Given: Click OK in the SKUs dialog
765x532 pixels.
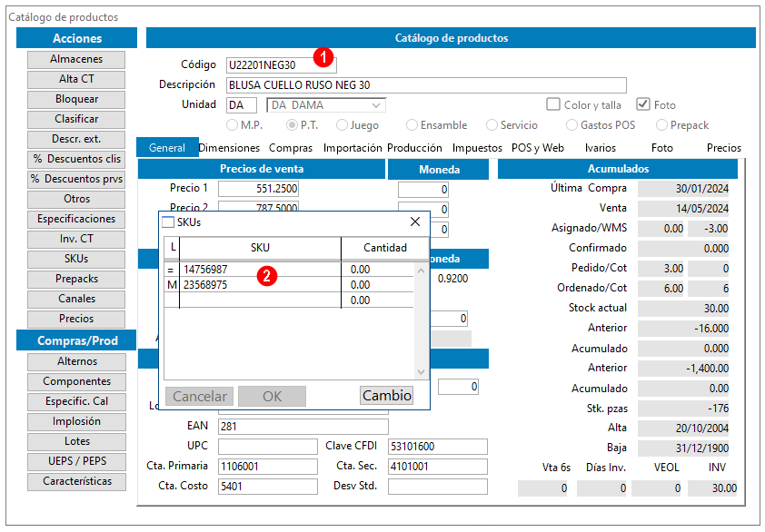Looking at the screenshot, I should [x=272, y=397].
